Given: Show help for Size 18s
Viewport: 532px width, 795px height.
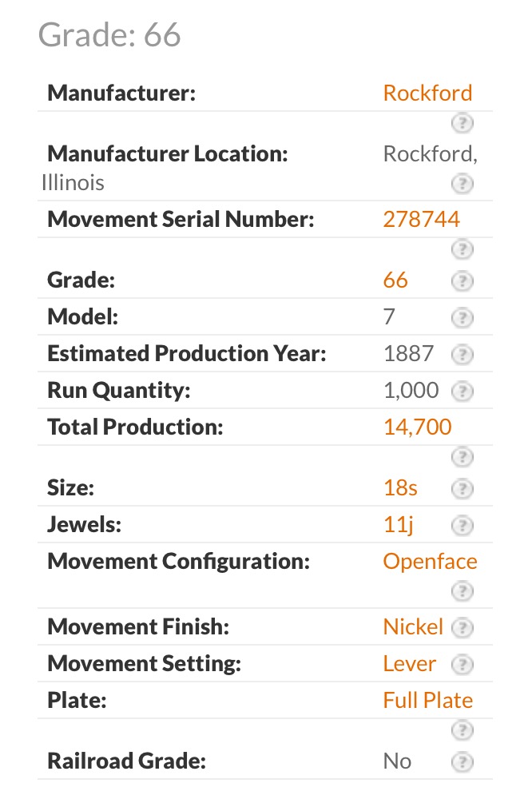Looking at the screenshot, I should point(463,488).
